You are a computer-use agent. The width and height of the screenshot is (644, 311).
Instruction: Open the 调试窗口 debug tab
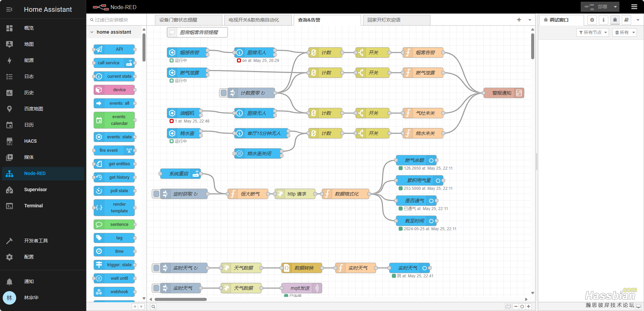[x=561, y=20]
